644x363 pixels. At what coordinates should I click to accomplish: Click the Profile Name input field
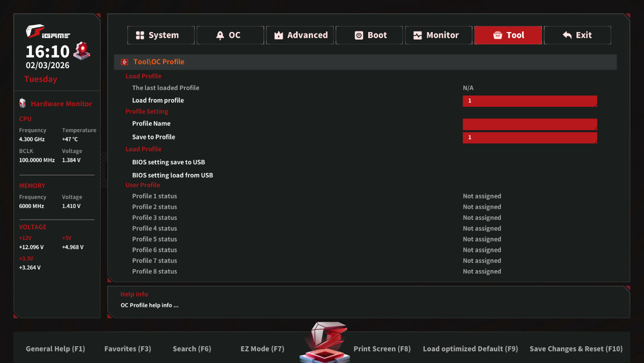coord(529,124)
